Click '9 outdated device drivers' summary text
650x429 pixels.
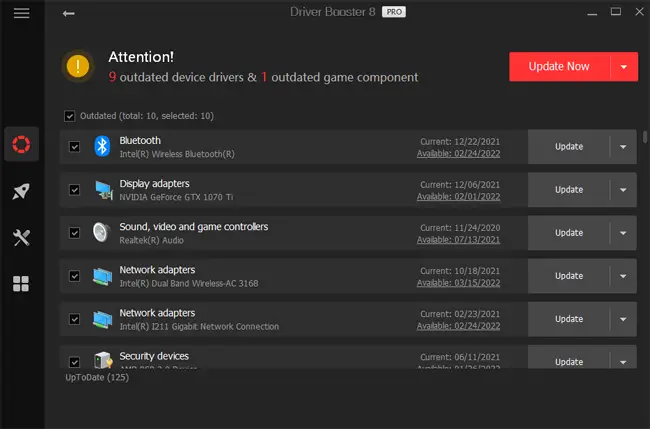(176, 78)
